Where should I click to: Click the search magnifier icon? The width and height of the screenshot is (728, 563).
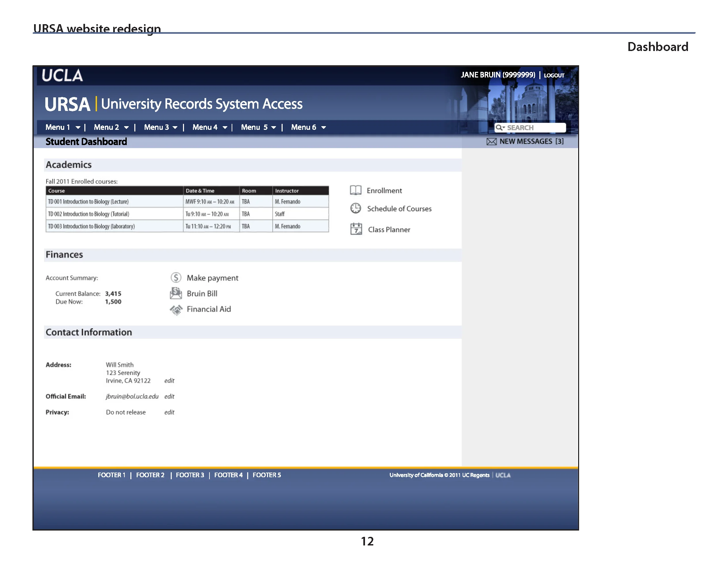point(499,128)
